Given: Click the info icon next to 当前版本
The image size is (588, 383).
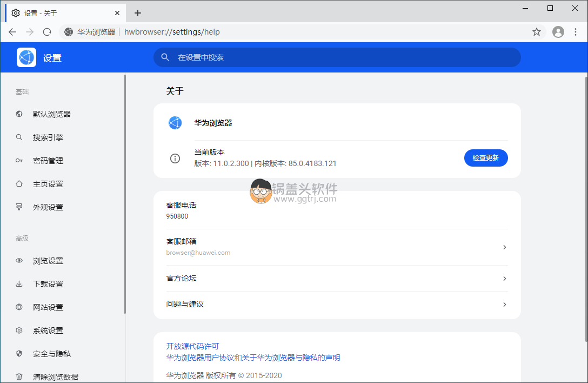Looking at the screenshot, I should click(x=175, y=159).
